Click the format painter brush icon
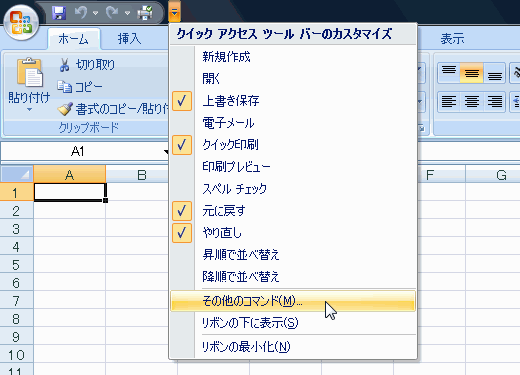This screenshot has height=375, width=520. point(65,109)
